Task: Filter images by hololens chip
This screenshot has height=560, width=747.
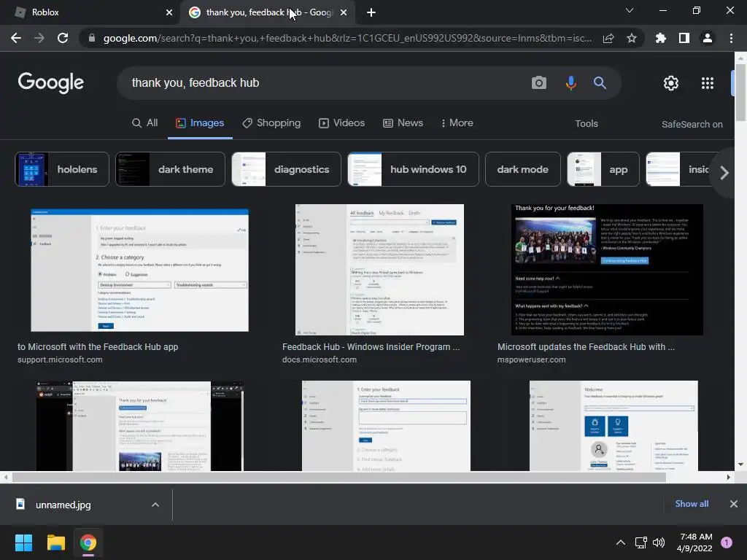Action: pos(62,169)
